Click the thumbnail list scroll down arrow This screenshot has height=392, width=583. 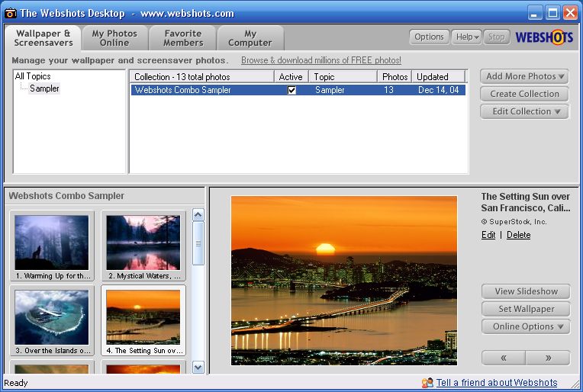click(198, 368)
